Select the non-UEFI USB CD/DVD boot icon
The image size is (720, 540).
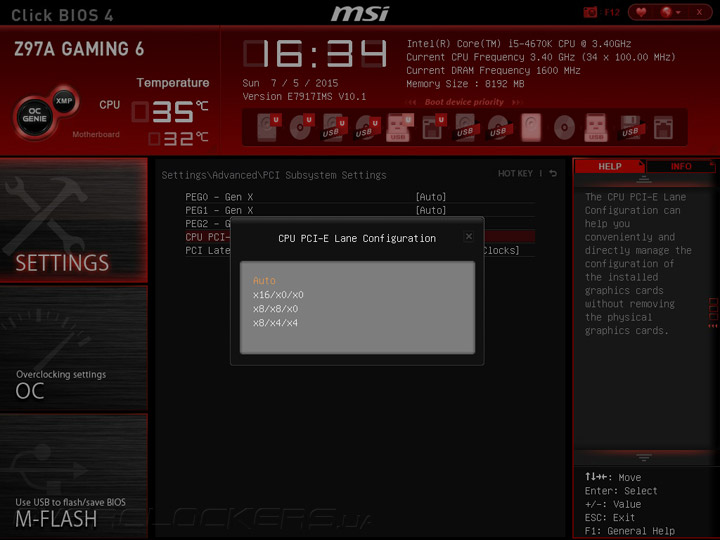499,127
